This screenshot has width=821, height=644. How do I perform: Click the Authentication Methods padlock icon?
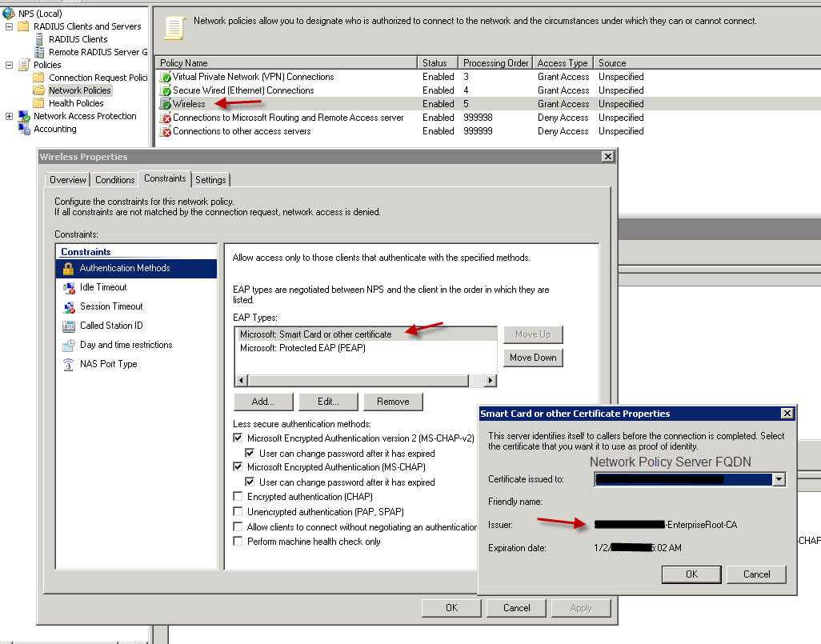(68, 269)
